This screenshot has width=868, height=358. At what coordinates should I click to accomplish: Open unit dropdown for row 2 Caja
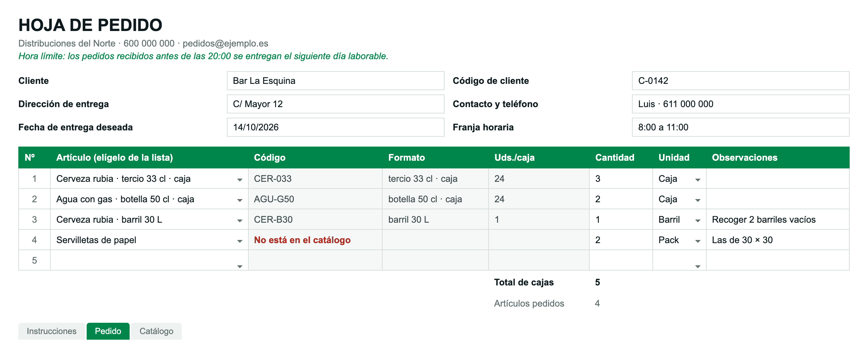697,200
